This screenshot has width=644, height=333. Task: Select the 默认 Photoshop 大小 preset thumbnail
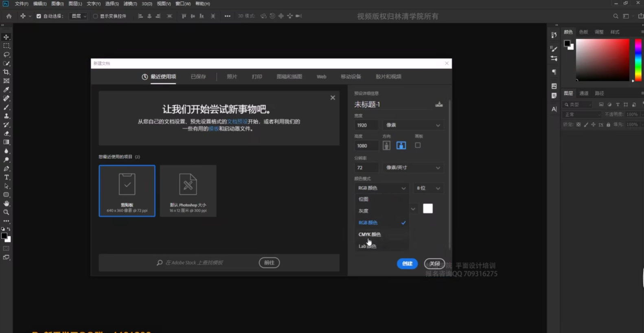coord(188,191)
